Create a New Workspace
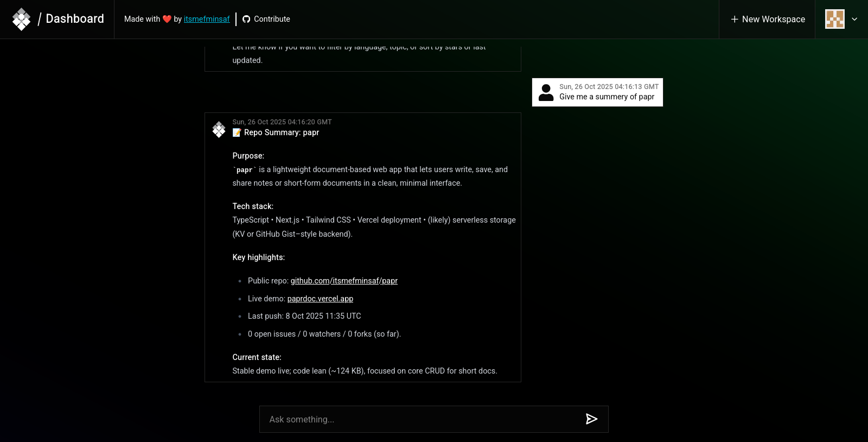Screen dimensions: 868x442 [767, 19]
